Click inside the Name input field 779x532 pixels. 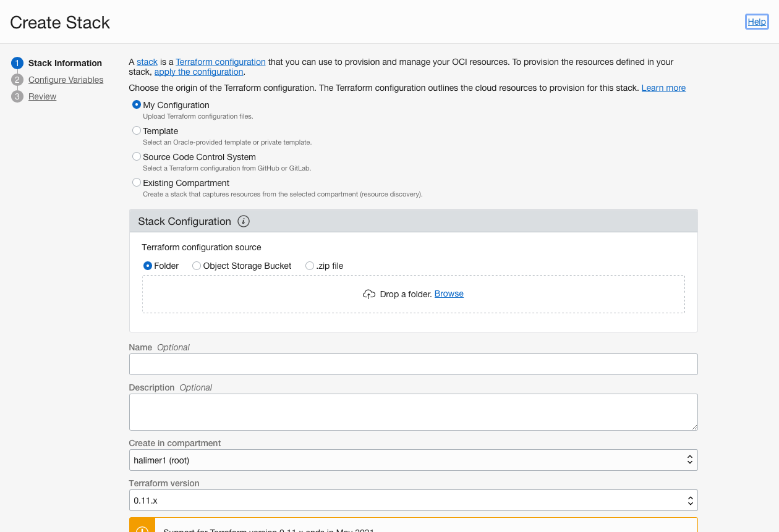(413, 364)
